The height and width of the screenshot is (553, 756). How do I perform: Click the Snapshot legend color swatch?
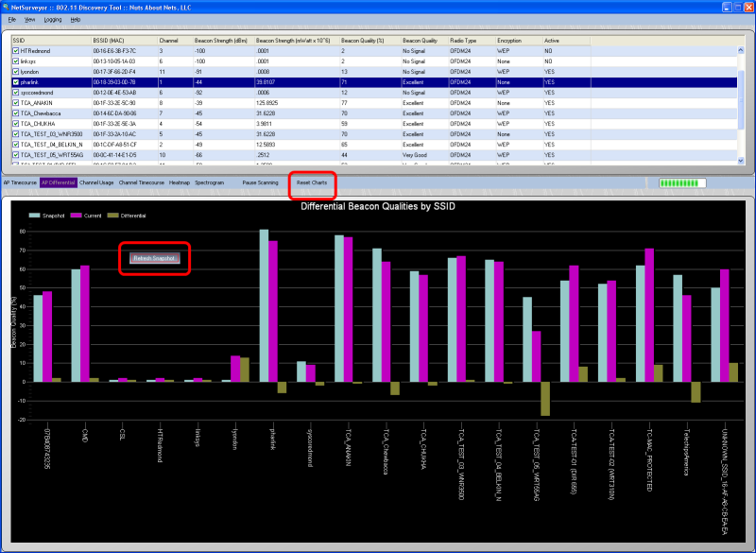(34, 216)
